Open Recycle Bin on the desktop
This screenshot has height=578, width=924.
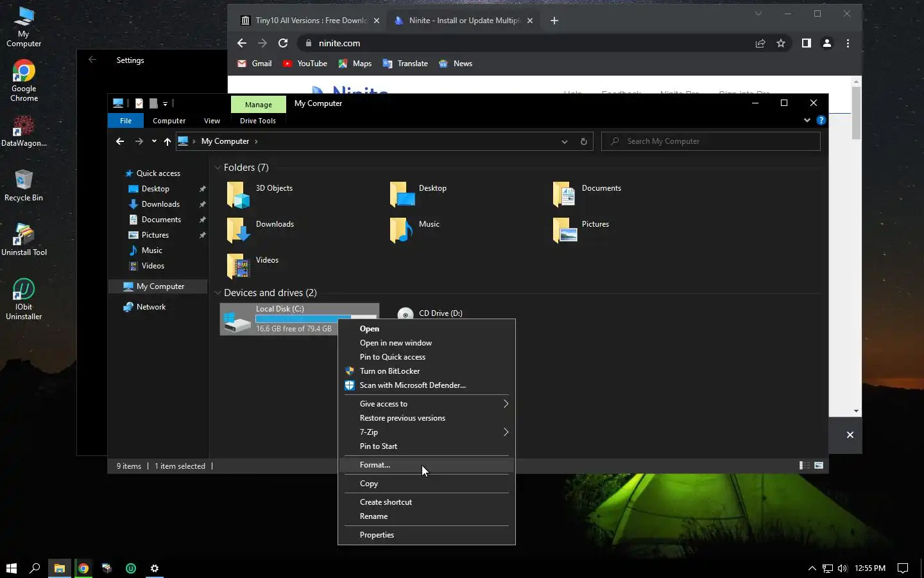tap(24, 185)
